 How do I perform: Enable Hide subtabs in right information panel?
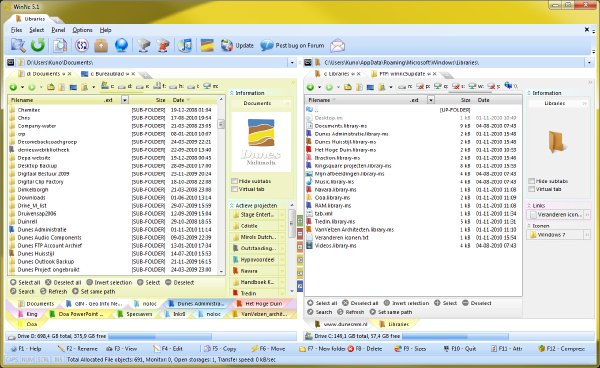532,181
